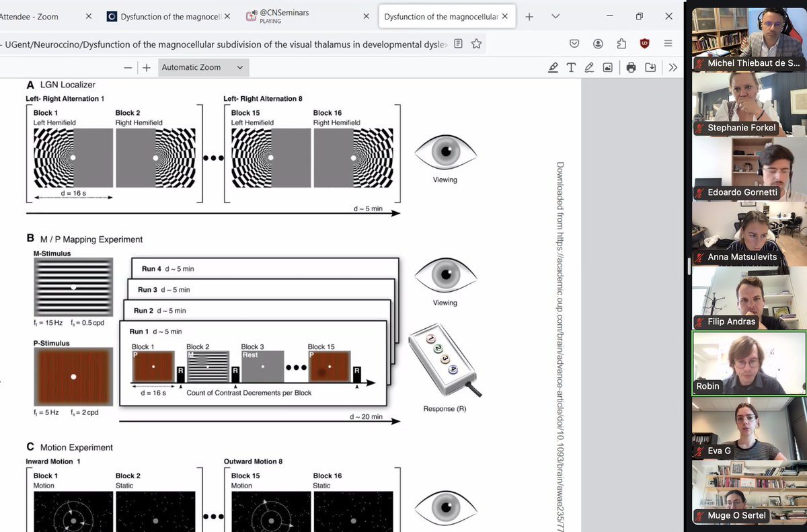The image size is (807, 532).
Task: Select Robin's active speaker video tile
Action: pos(749,362)
